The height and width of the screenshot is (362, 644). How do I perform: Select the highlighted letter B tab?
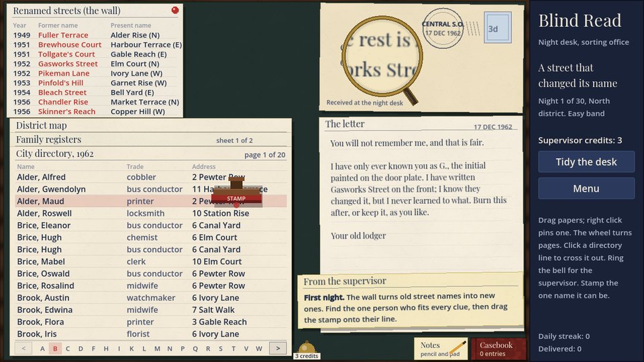(x=55, y=349)
